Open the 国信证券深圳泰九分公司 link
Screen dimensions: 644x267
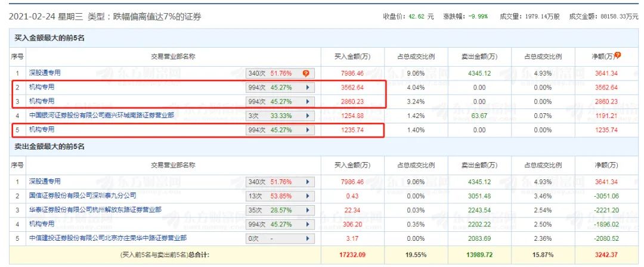83,195
